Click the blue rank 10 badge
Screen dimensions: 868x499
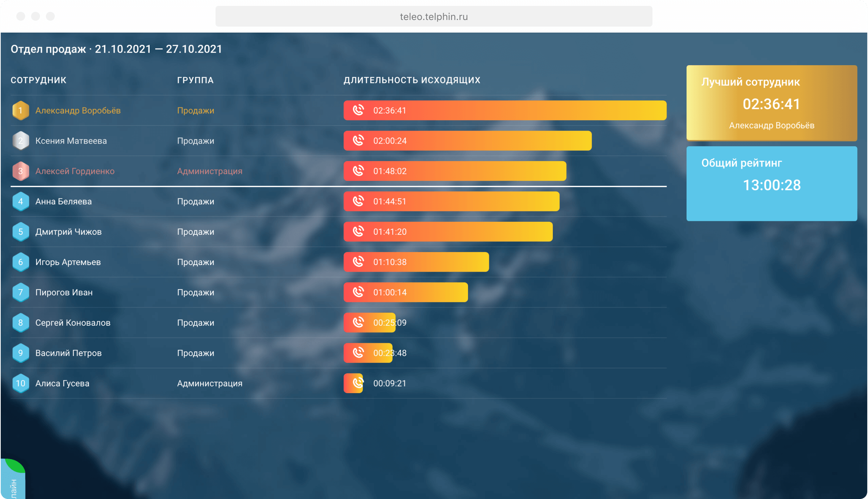click(x=21, y=383)
